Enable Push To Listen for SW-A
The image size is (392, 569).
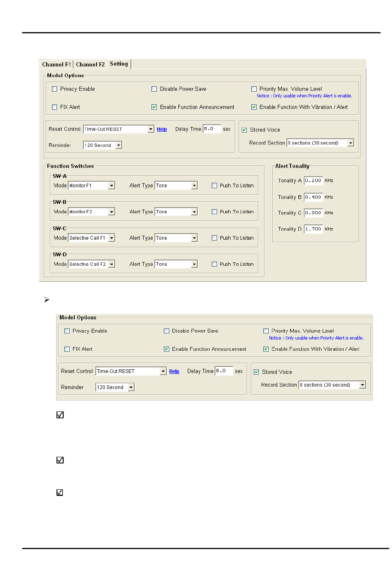215,186
